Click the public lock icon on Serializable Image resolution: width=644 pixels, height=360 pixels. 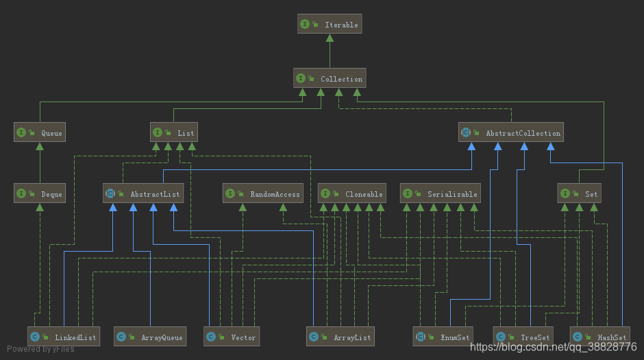click(x=418, y=193)
